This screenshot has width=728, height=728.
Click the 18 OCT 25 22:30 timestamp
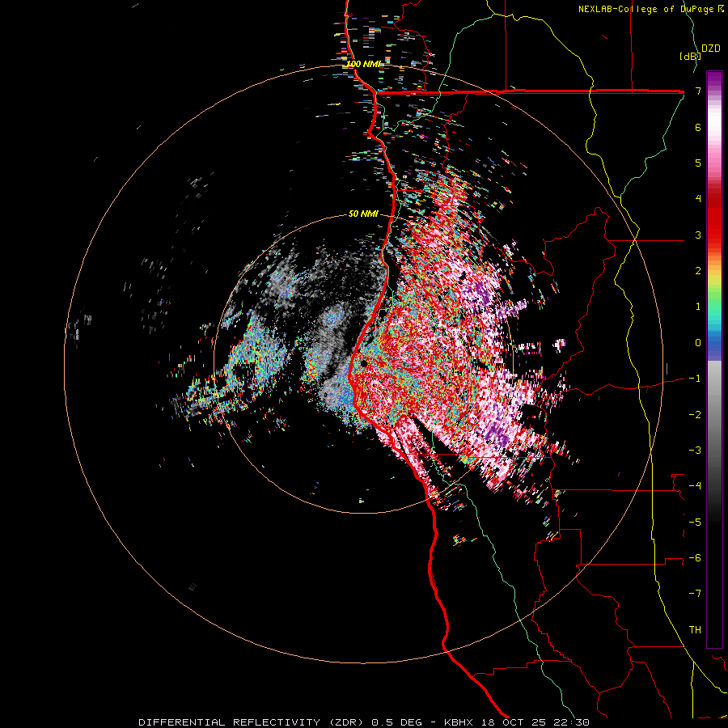click(535, 722)
